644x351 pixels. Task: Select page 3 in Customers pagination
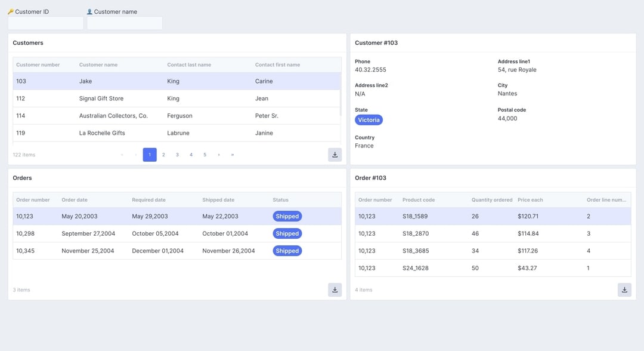pos(178,155)
